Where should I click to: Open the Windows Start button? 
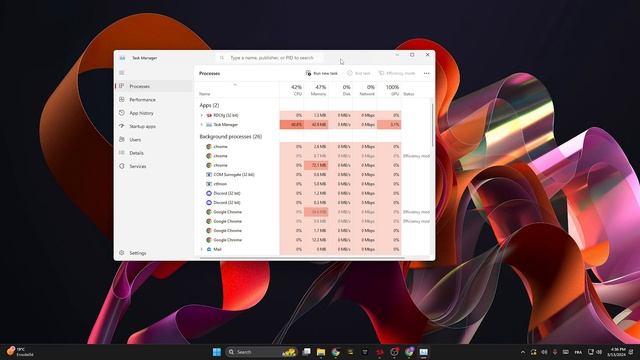click(x=217, y=352)
